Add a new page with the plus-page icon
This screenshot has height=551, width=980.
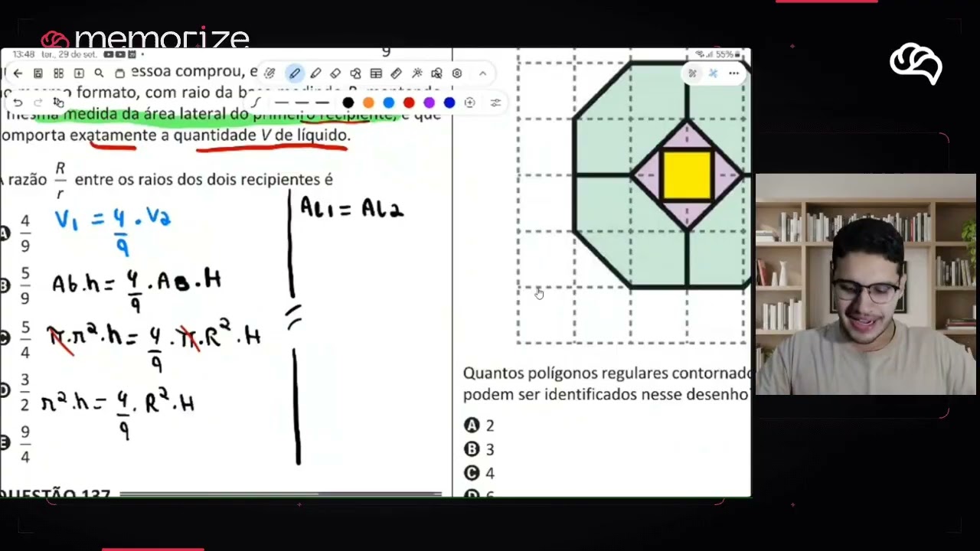point(79,73)
